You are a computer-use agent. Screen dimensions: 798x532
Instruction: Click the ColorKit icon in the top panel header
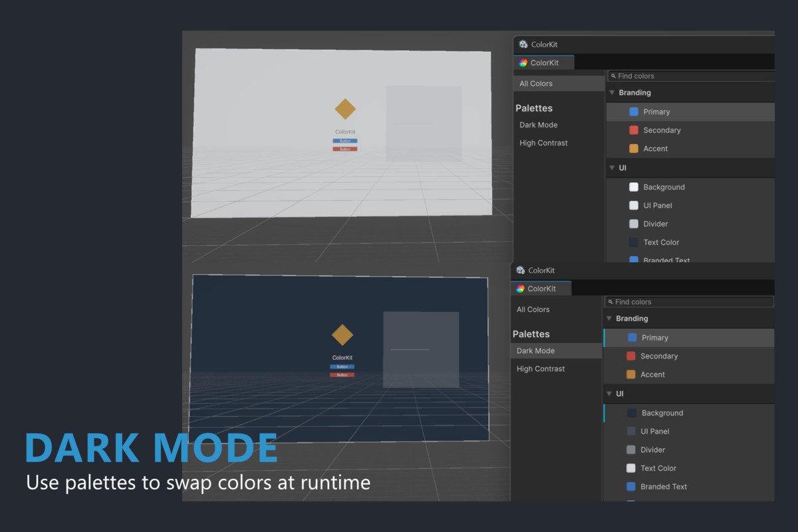click(521, 44)
